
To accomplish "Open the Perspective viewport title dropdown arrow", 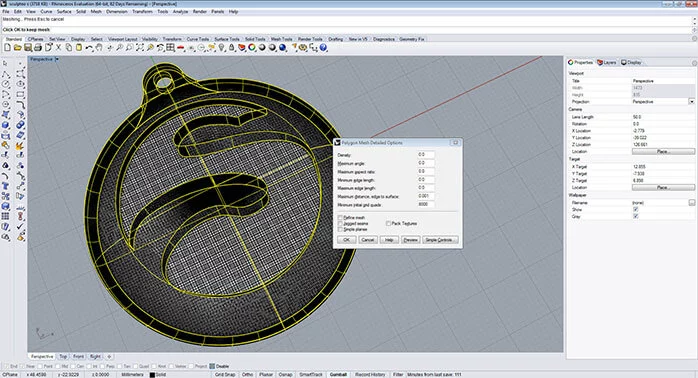I will pyautogui.click(x=57, y=59).
